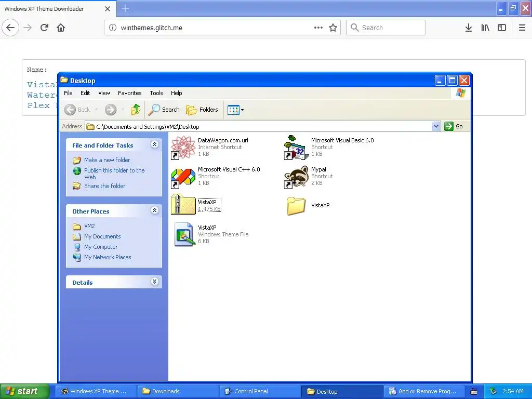Select the DataWagon.com.url shortcut icon
The image size is (532, 399).
click(183, 147)
